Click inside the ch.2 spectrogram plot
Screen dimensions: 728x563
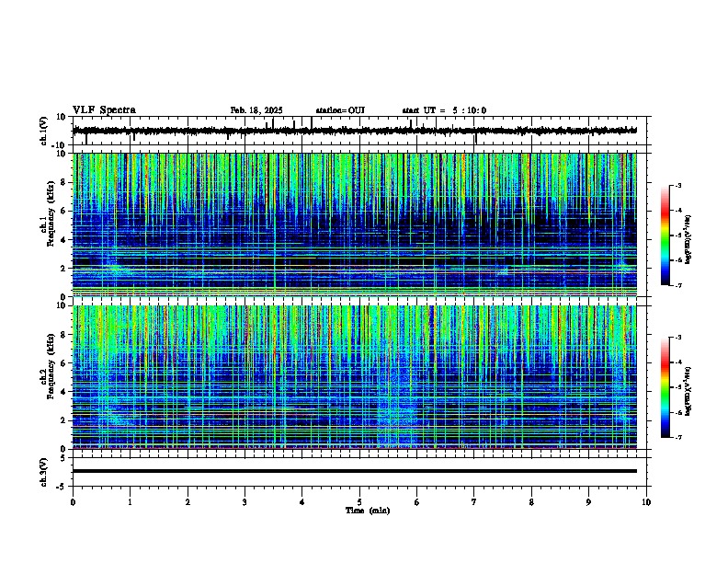pyautogui.click(x=355, y=377)
